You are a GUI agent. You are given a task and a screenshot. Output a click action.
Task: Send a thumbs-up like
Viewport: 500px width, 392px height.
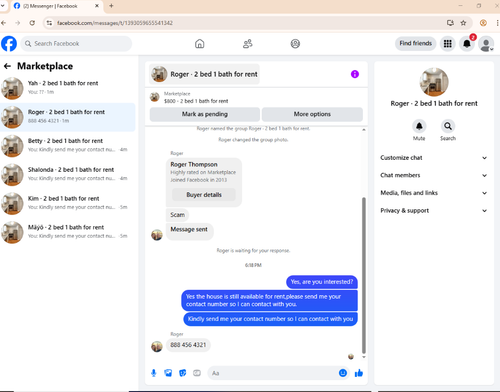point(359,373)
